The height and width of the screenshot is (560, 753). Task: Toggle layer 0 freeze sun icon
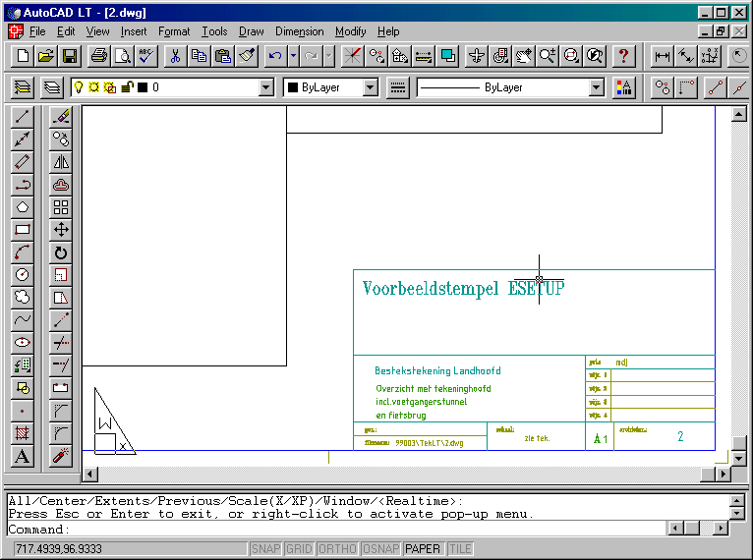coord(94,87)
